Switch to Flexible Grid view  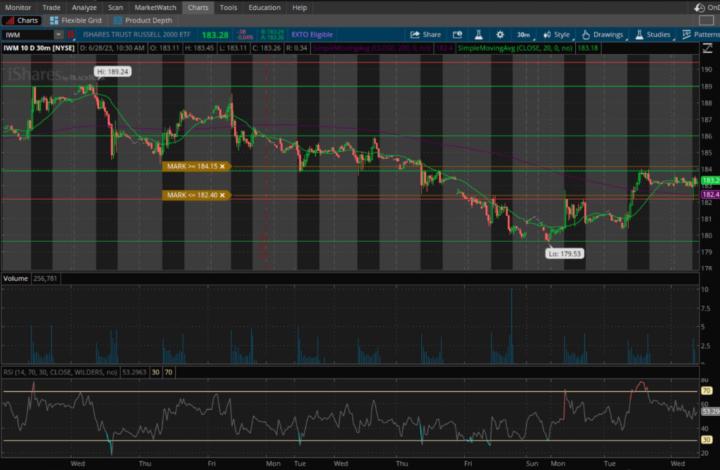[x=76, y=20]
